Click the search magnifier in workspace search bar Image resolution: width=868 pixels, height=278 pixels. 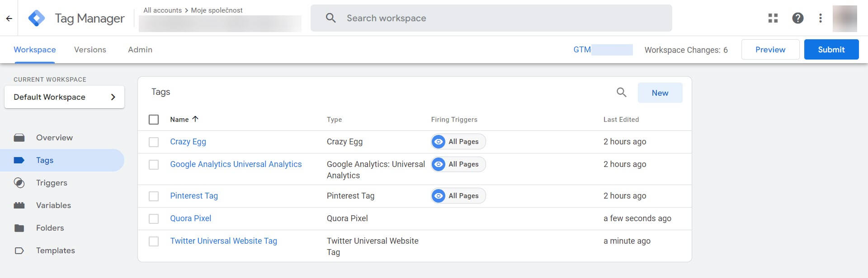click(331, 18)
